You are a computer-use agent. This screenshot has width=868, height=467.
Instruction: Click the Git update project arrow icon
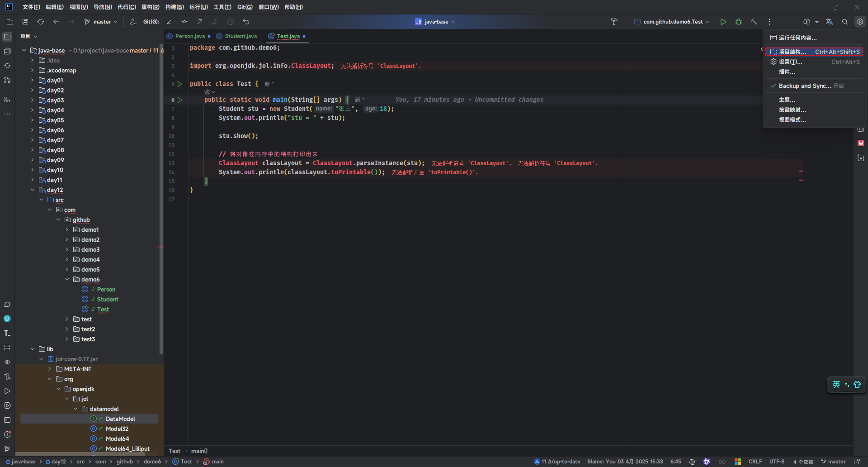click(169, 22)
